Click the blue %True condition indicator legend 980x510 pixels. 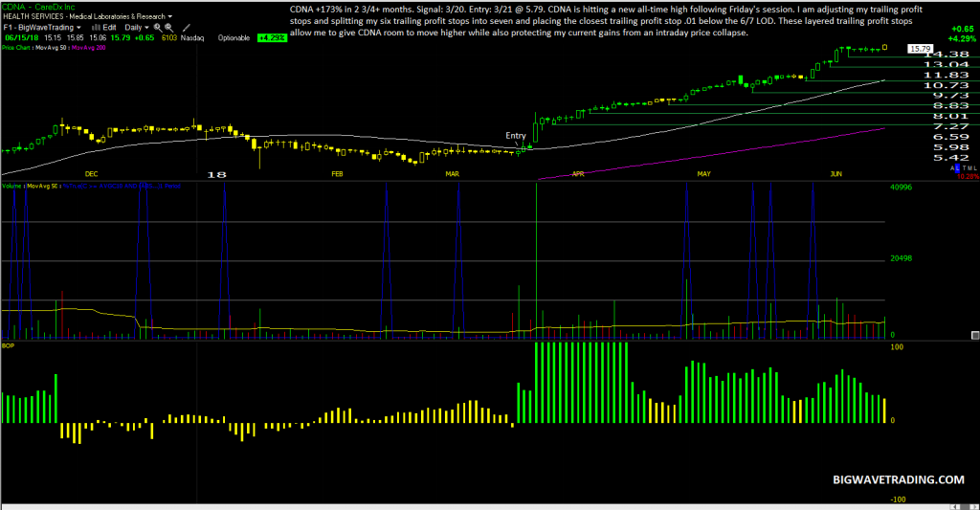122,186
